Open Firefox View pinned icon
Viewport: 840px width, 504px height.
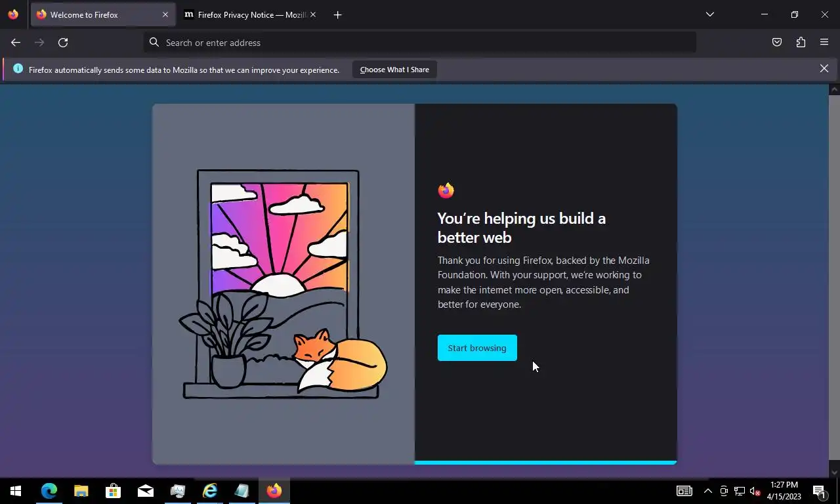coord(13,14)
